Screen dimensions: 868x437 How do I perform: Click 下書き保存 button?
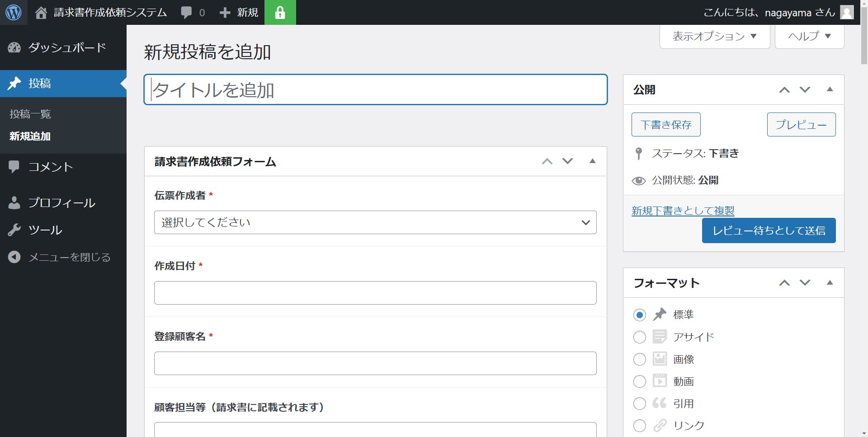pos(665,125)
